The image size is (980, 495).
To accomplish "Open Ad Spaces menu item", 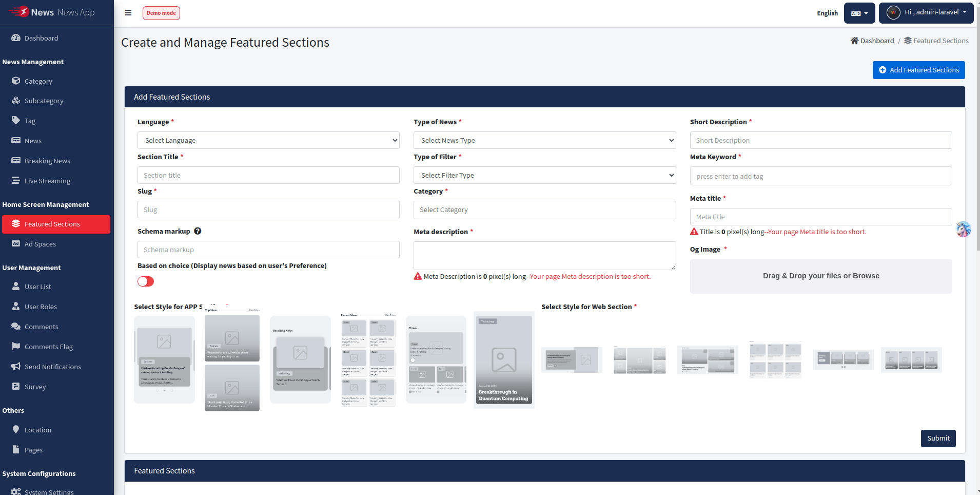I will (x=40, y=244).
